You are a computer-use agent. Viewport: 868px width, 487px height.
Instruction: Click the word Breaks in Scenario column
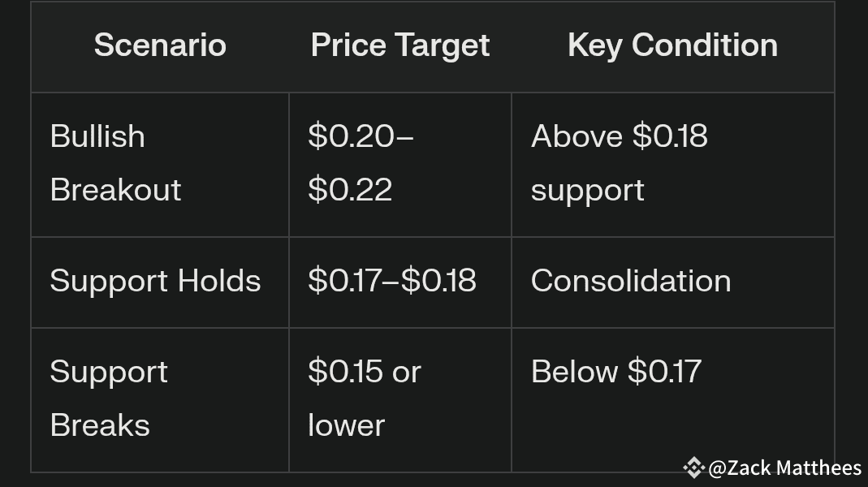100,425
